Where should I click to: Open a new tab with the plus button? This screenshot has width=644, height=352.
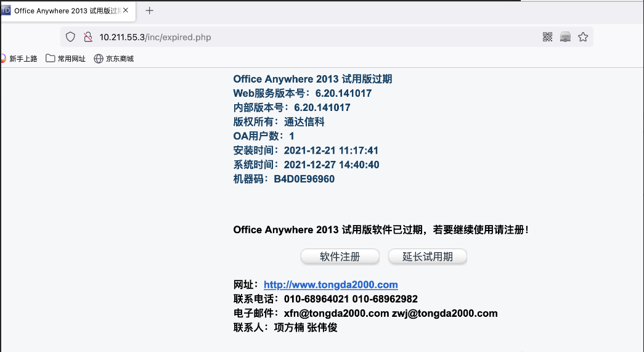click(x=150, y=10)
